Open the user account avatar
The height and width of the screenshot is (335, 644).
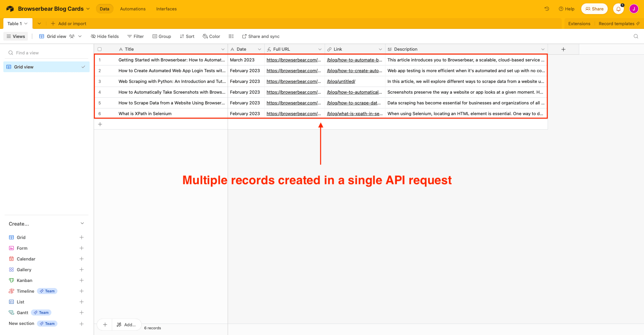pyautogui.click(x=634, y=9)
